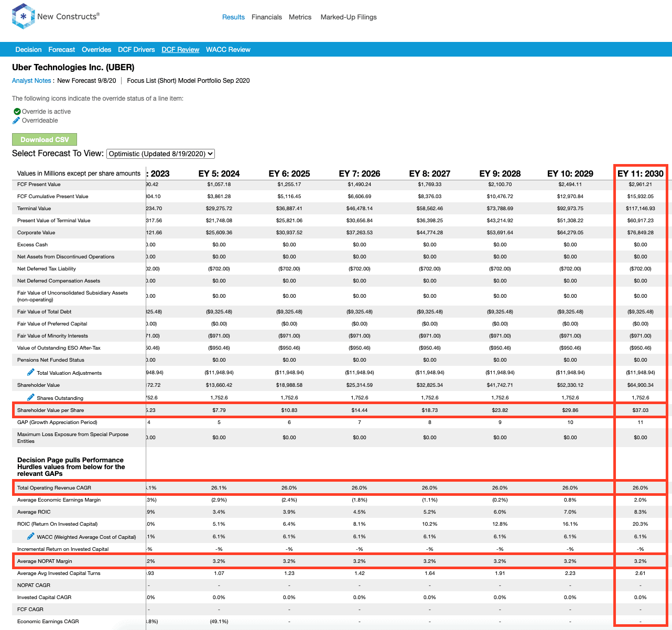The height and width of the screenshot is (630, 672).
Task: Click GAP (Growth Appreciation Period) label
Action: [x=57, y=422]
